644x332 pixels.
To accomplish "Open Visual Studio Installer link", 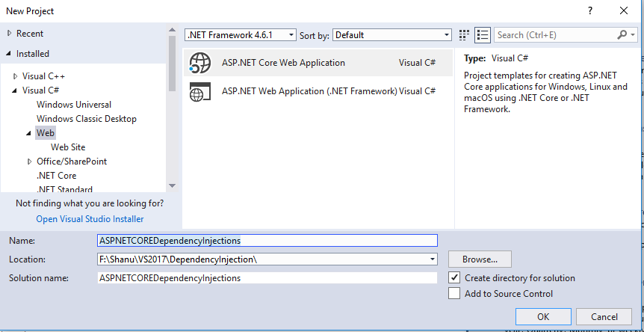I will [90, 219].
